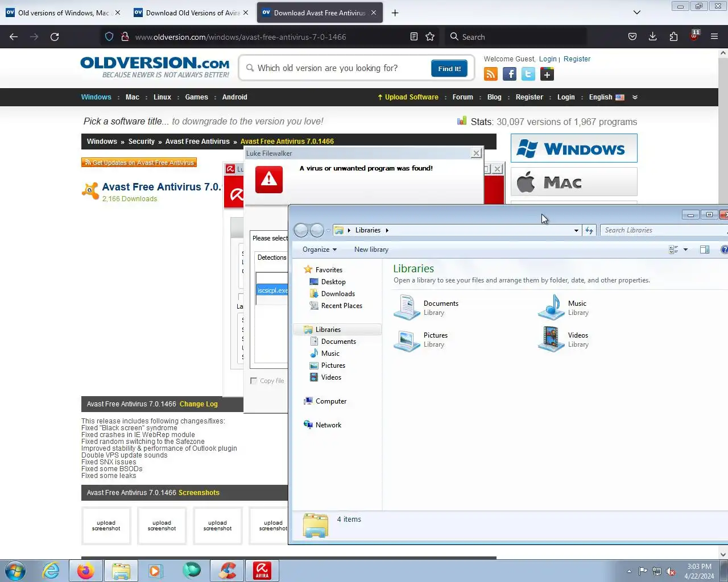728x582 pixels.
Task: Select Downloads under Favorites
Action: point(338,294)
